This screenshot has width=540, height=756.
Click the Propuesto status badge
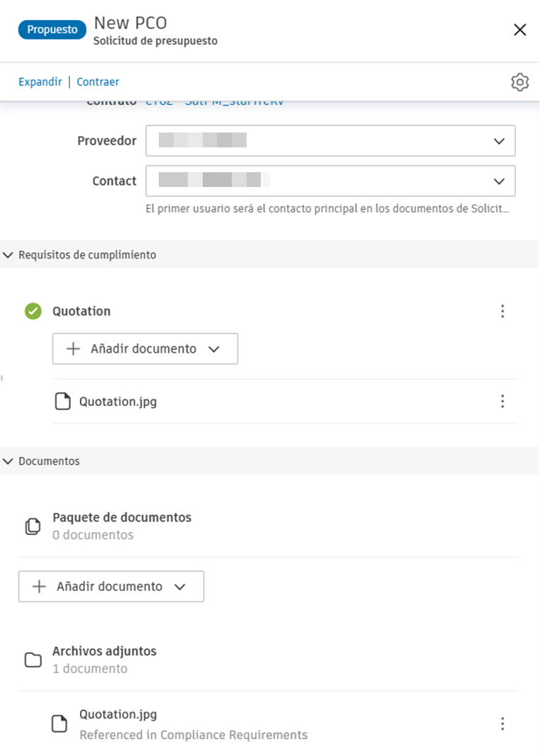52,29
